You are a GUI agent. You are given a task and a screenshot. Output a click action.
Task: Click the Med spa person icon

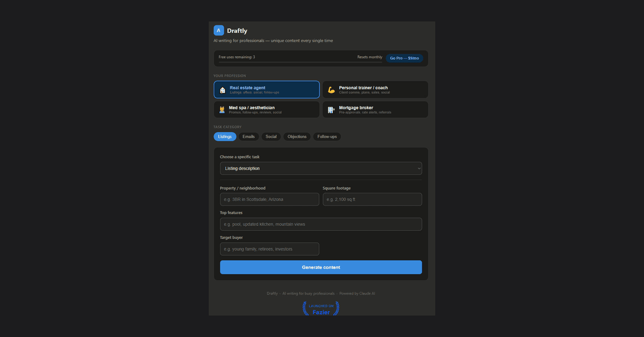point(222,109)
